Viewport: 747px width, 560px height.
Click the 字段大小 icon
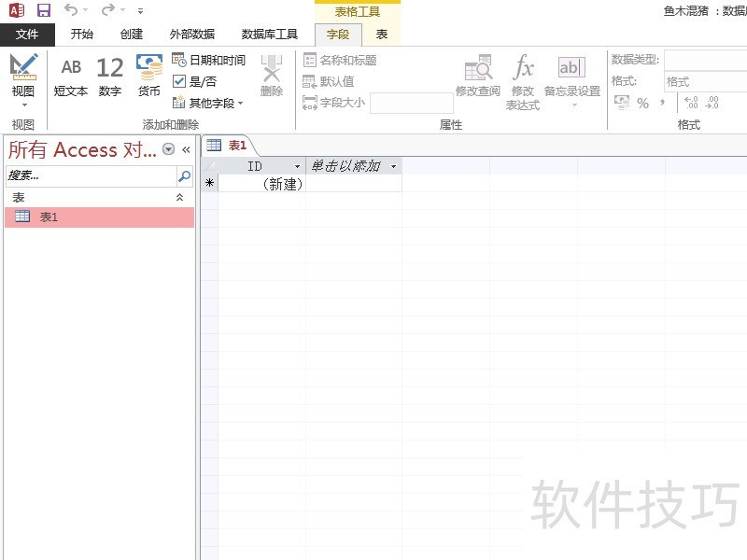(x=310, y=103)
